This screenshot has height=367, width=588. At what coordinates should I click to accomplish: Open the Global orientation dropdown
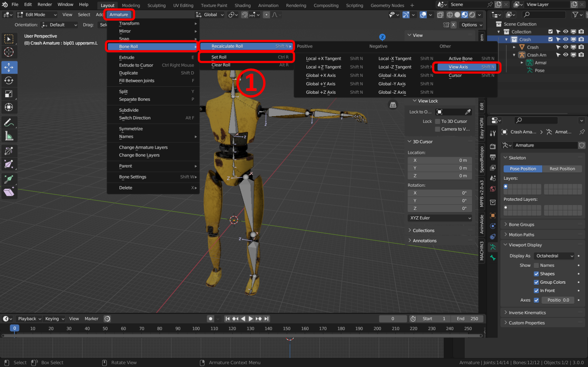210,15
